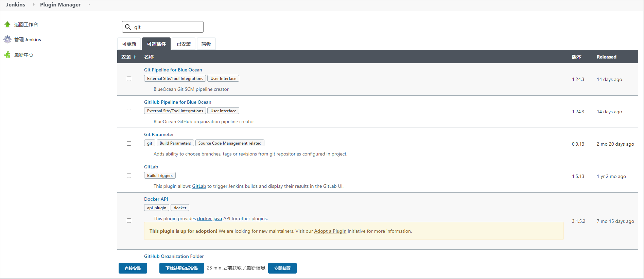Click the gear icon beside 管理 Jenkins

(7, 39)
